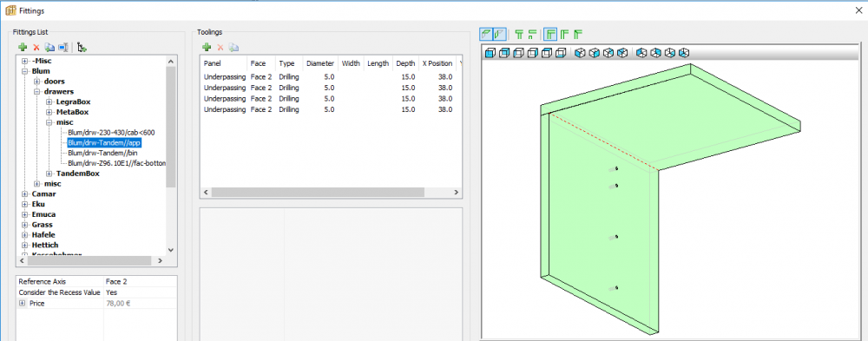Image resolution: width=868 pixels, height=341 pixels.
Task: Switch to bottom face cube view
Action: coord(561,53)
